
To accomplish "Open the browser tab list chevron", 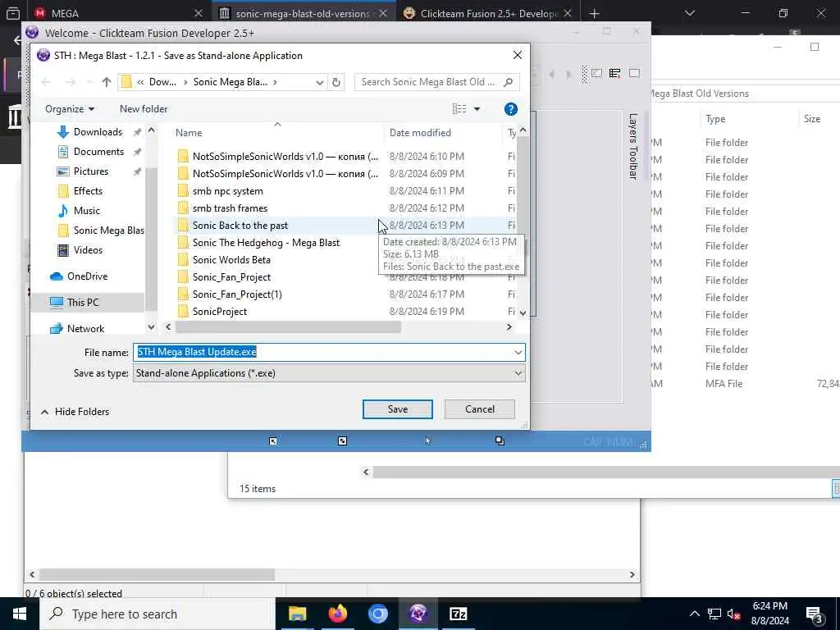I will tap(689, 13).
